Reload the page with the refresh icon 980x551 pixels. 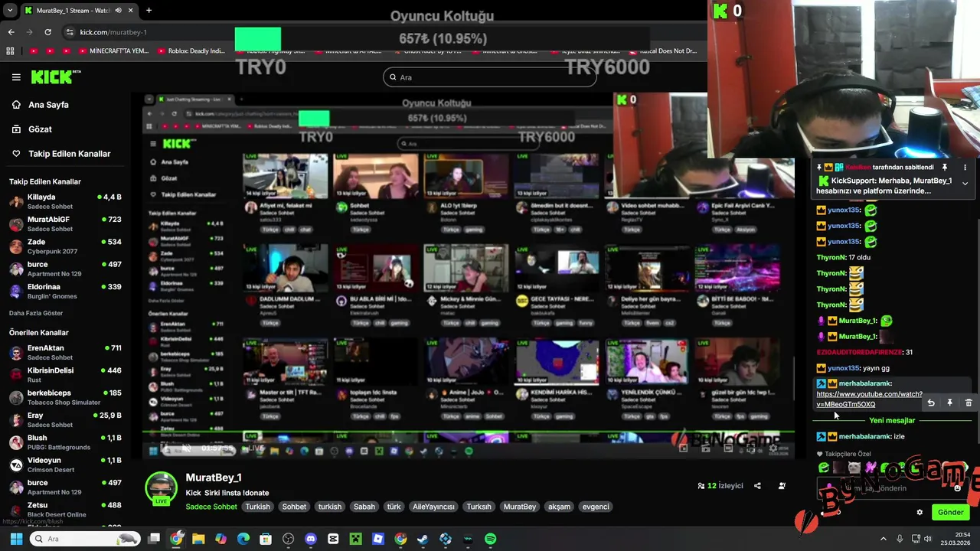coord(47,32)
